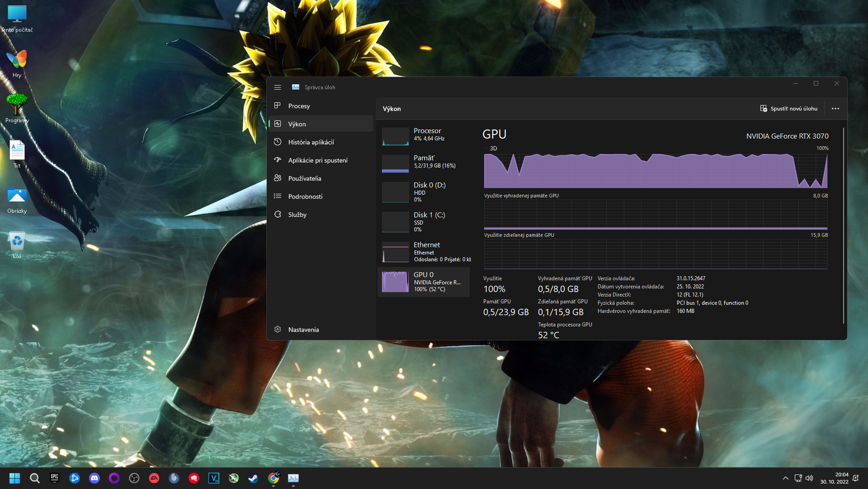868x489 pixels.
Task: View the Ethernet network graph
Action: (424, 252)
